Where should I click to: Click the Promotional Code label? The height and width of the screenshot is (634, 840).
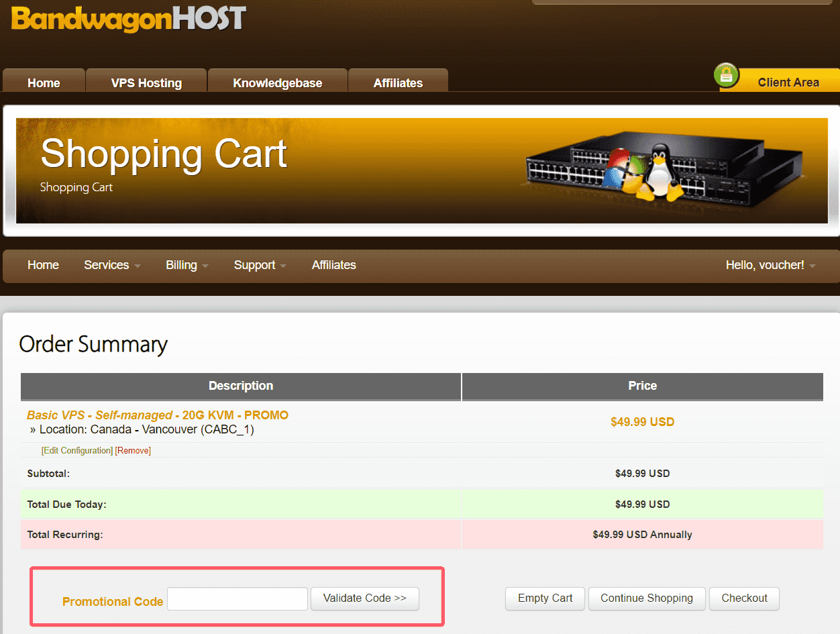(x=113, y=602)
